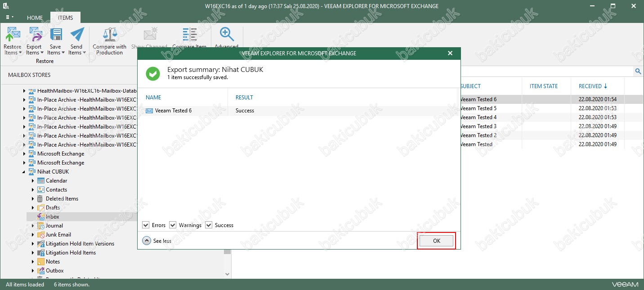Select the Inbox folder icon

point(41,217)
